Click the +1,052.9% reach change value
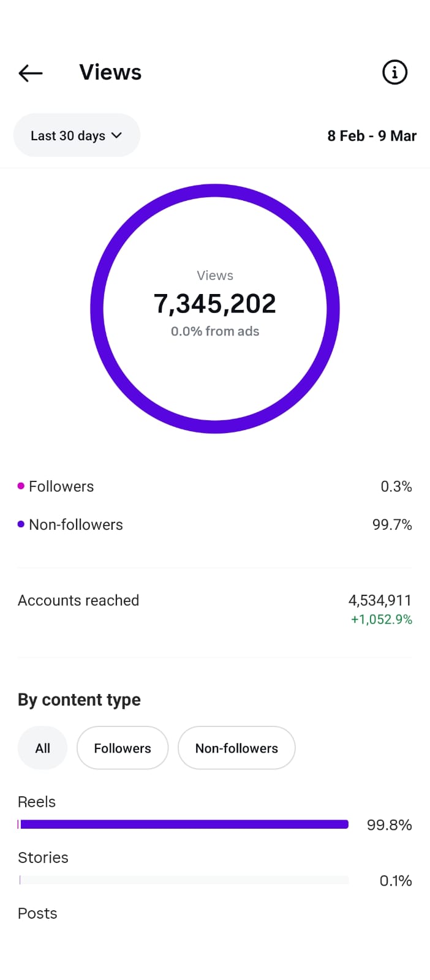Screen dimensions: 430x980 381,619
